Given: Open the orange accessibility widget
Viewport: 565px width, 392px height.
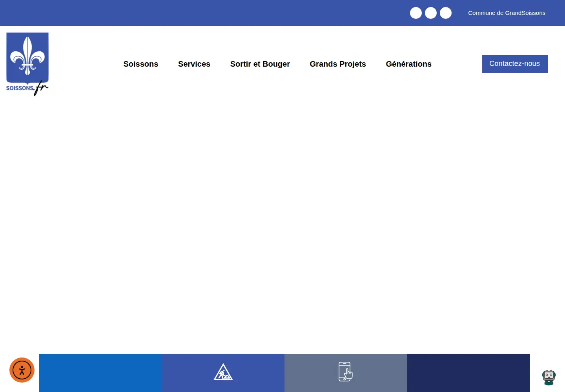Looking at the screenshot, I should click(22, 370).
